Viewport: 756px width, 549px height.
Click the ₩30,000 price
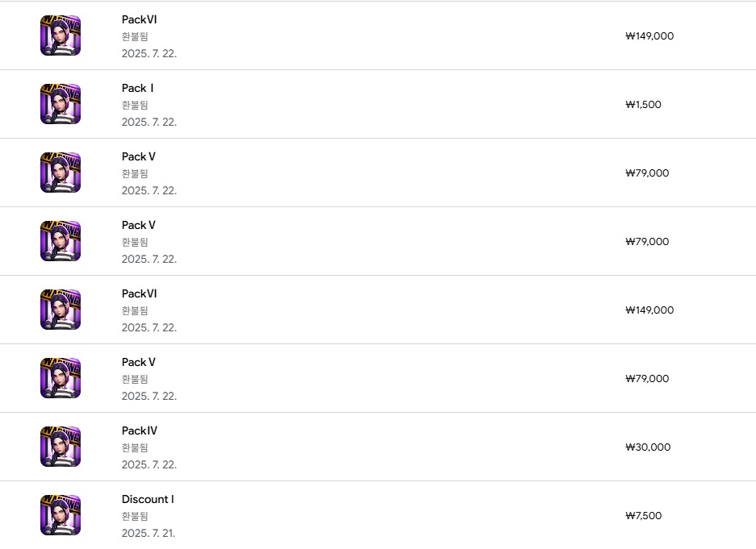click(x=648, y=447)
